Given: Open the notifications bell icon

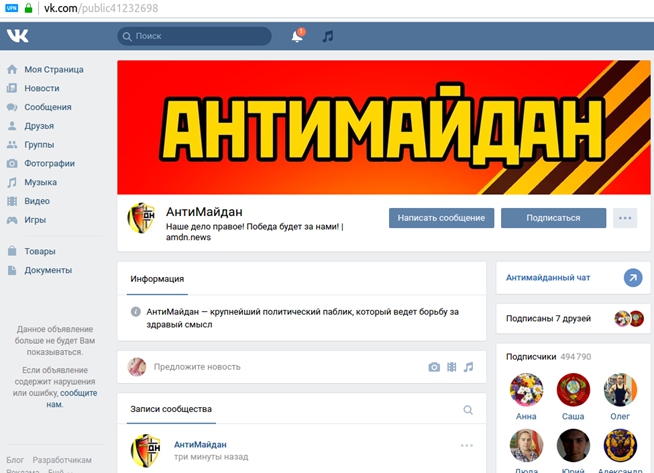Looking at the screenshot, I should coord(297,36).
